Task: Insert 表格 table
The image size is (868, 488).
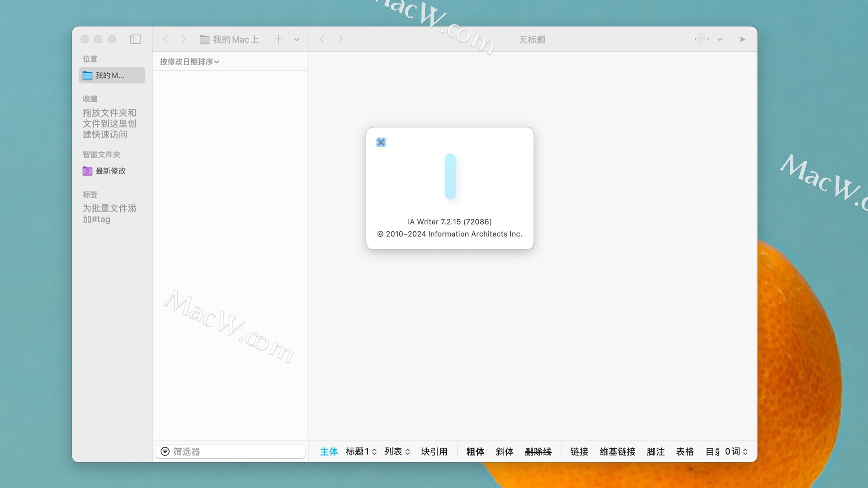Action: (x=685, y=451)
